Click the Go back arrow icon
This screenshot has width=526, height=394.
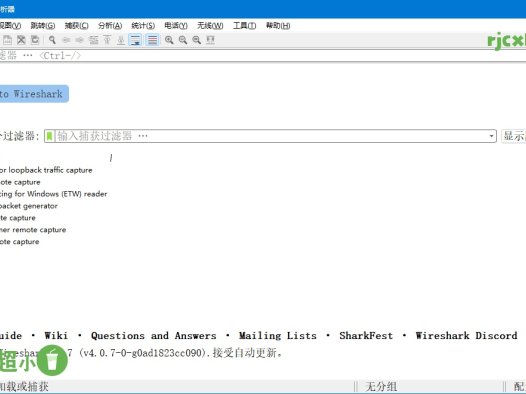(66, 40)
